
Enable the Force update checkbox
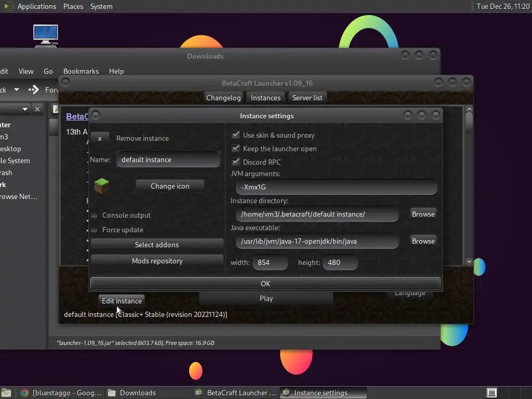95,230
